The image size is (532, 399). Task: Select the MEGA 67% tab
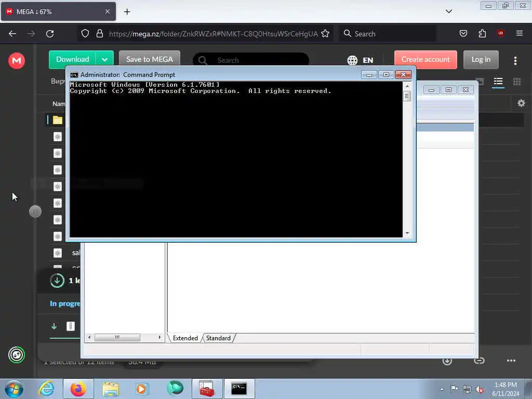[x=58, y=12]
